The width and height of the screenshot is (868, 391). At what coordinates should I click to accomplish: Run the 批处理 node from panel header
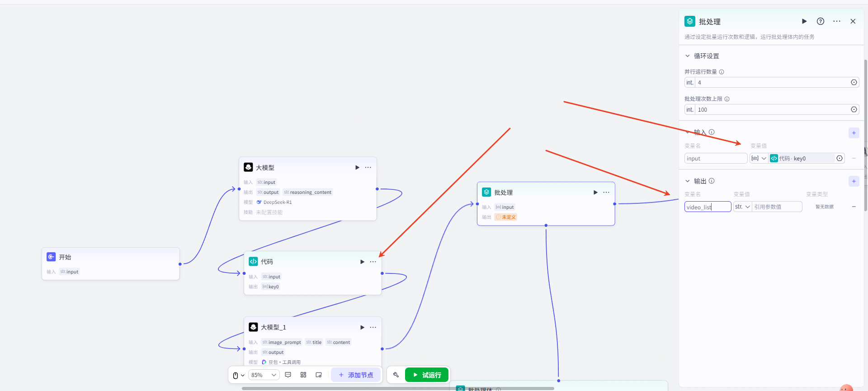coord(804,21)
